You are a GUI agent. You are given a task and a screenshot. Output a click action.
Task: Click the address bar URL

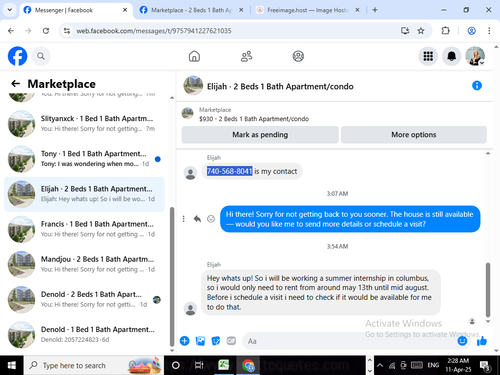[x=154, y=31]
